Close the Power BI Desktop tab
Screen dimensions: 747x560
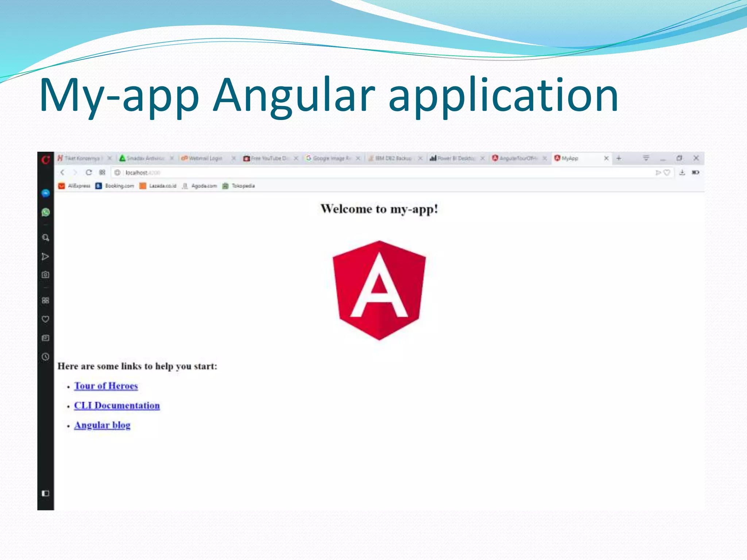tap(482, 158)
